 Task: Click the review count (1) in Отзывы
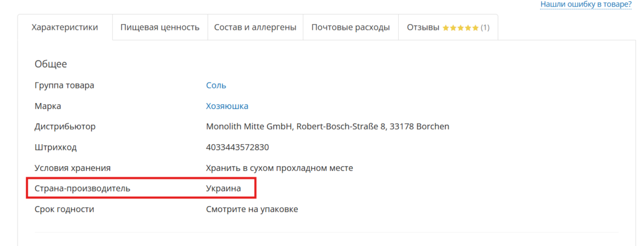pos(485,28)
